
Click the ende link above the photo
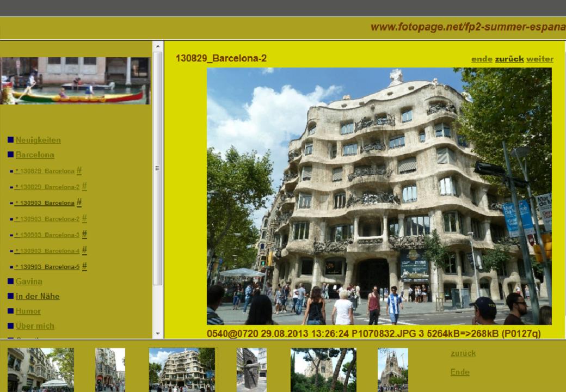(482, 59)
